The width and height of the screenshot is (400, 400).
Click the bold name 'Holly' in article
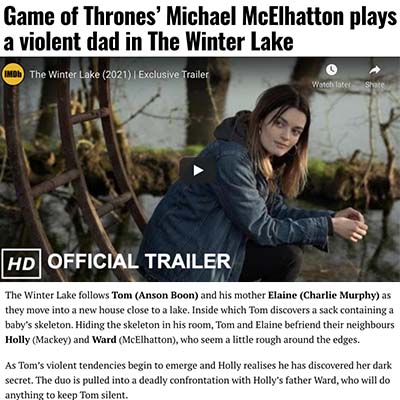pyautogui.click(x=17, y=340)
